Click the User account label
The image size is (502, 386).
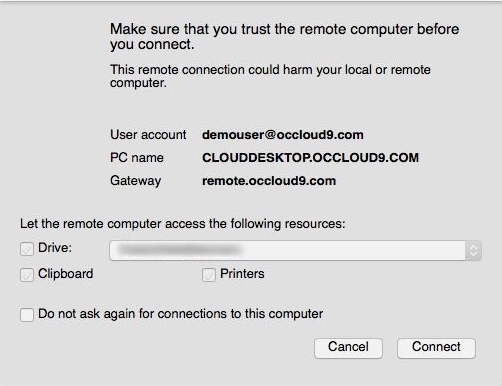(x=148, y=135)
